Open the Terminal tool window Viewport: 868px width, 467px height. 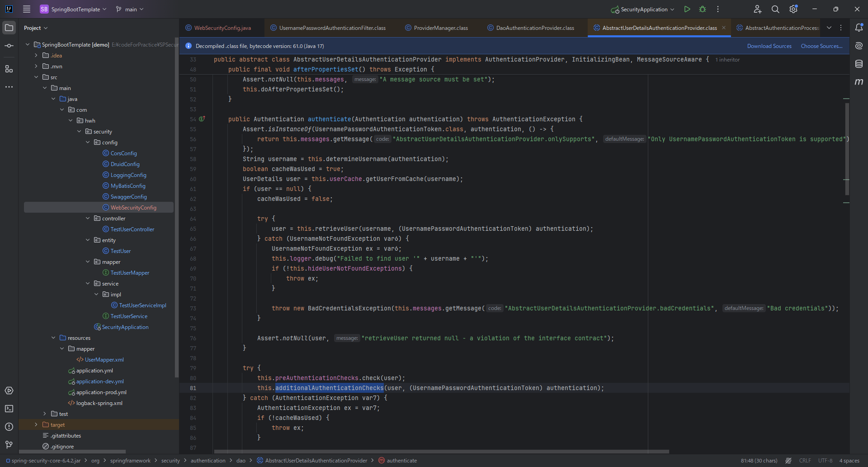point(9,409)
